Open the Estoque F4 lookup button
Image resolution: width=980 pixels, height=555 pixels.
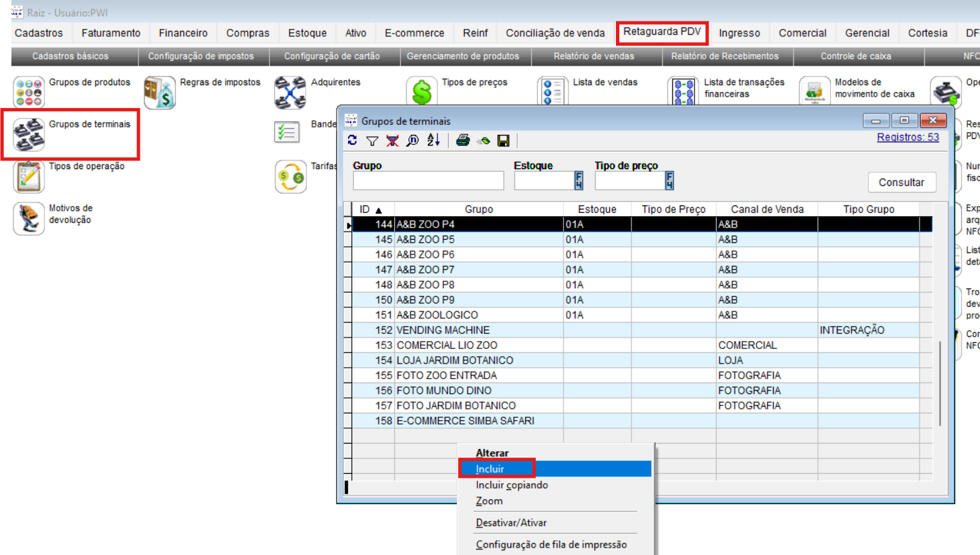click(x=578, y=181)
